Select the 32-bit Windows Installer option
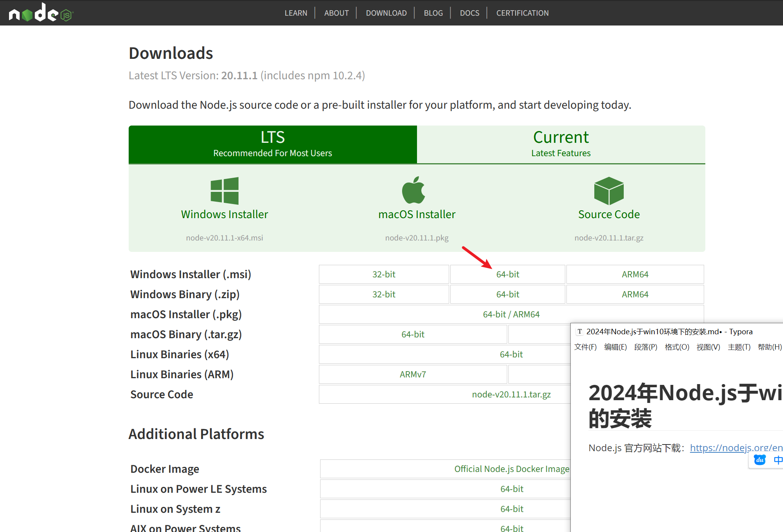 (384, 274)
